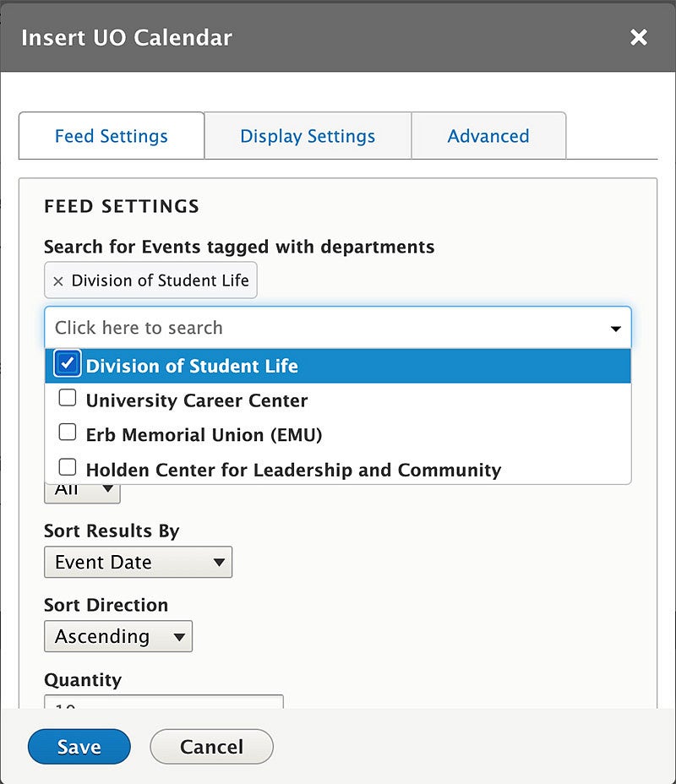Click the University Career Center label

pyautogui.click(x=197, y=400)
